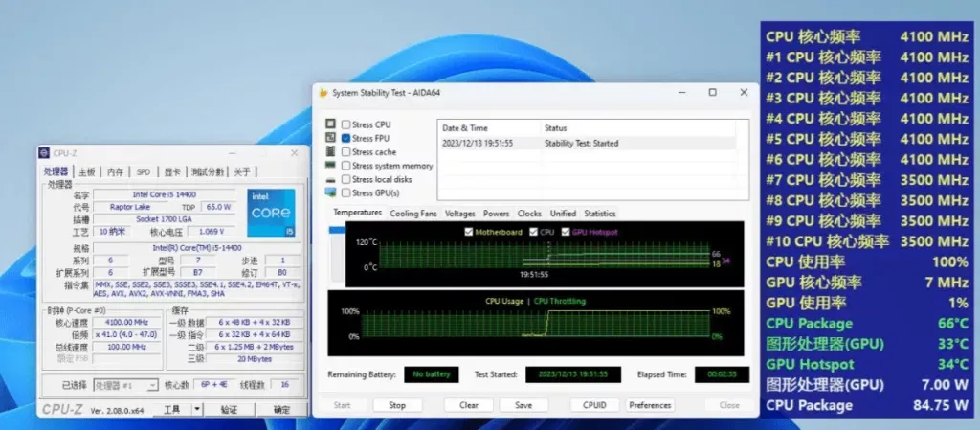Click the CPU-Z app icon in title bar
Image resolution: width=980 pixels, height=430 pixels.
[44, 153]
